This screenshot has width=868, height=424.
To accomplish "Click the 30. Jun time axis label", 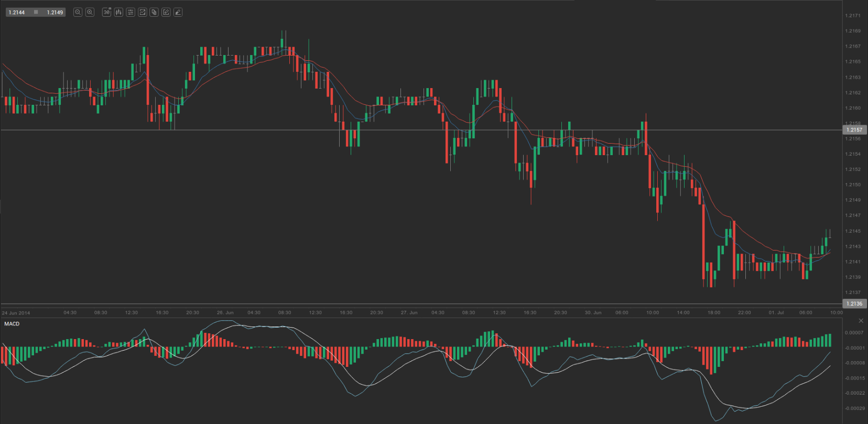I will [593, 313].
